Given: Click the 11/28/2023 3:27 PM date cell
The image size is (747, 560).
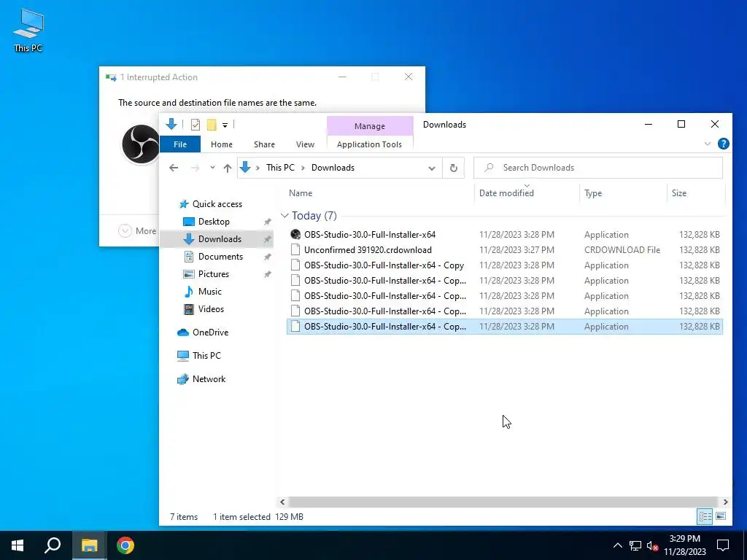Looking at the screenshot, I should pos(517,250).
